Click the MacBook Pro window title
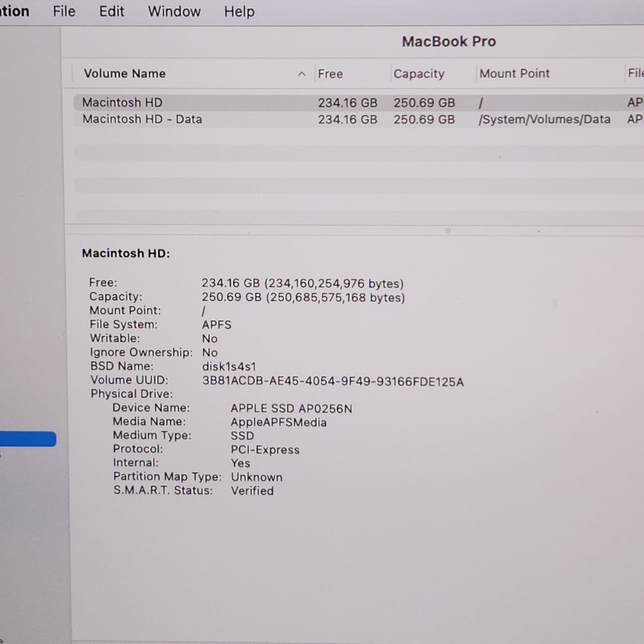644x644 pixels. 450,41
